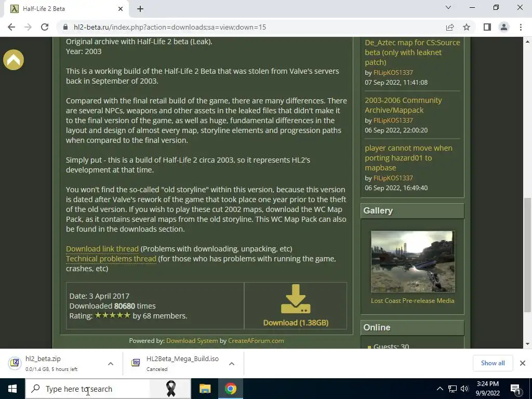Screen dimensions: 532x399
Task: Click the lock icon in address bar
Action: click(x=65, y=27)
